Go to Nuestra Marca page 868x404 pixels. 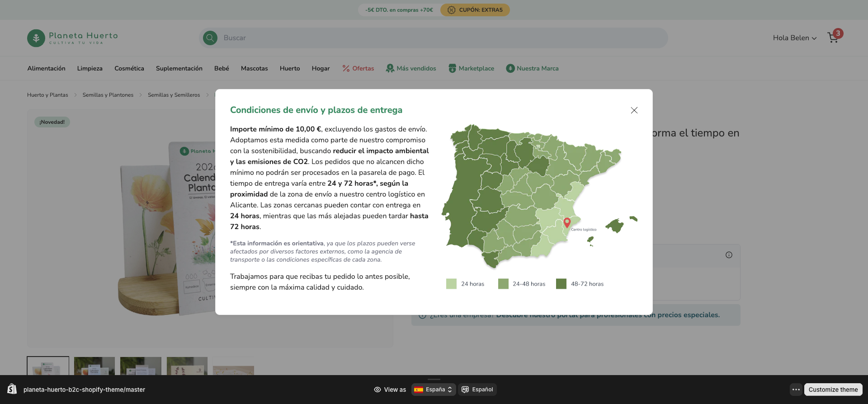pyautogui.click(x=538, y=68)
